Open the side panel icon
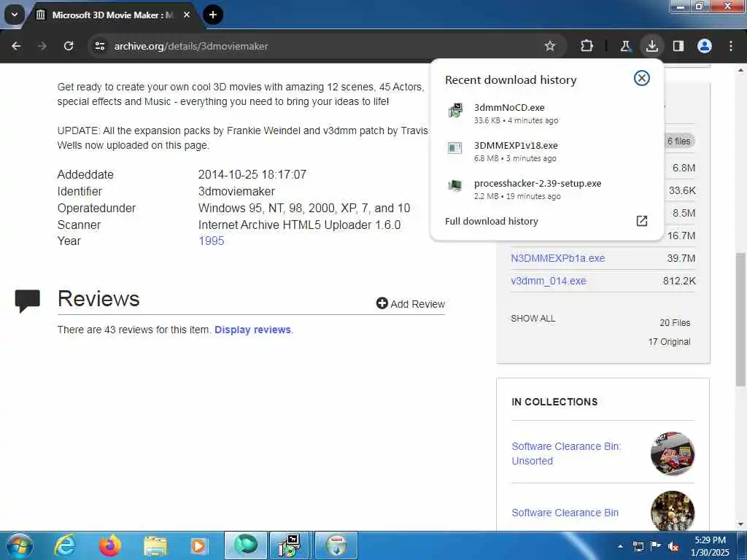This screenshot has height=560, width=747. coord(678,46)
